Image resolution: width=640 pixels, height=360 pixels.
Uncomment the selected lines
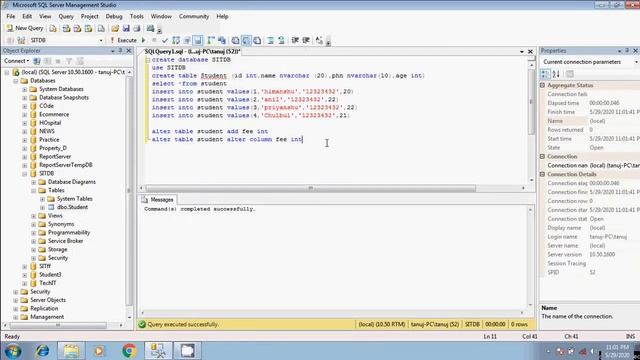tap(281, 40)
